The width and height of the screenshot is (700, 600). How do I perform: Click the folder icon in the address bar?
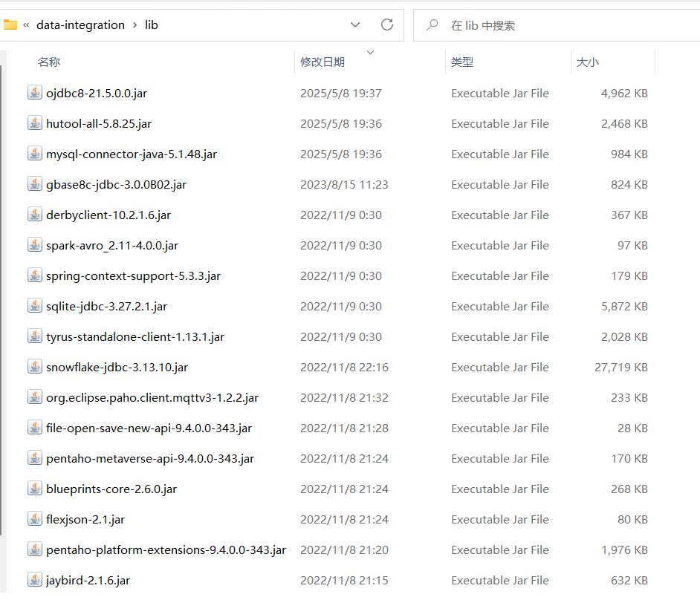click(10, 25)
